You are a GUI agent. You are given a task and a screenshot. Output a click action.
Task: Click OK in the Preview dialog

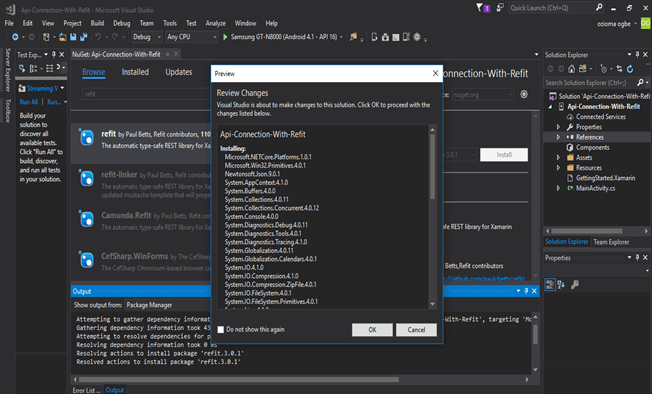(372, 330)
